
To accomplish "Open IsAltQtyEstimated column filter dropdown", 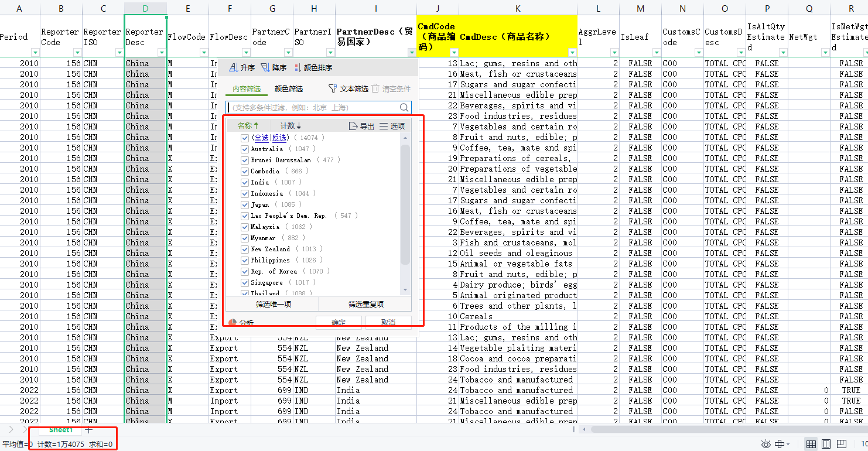I will point(783,52).
